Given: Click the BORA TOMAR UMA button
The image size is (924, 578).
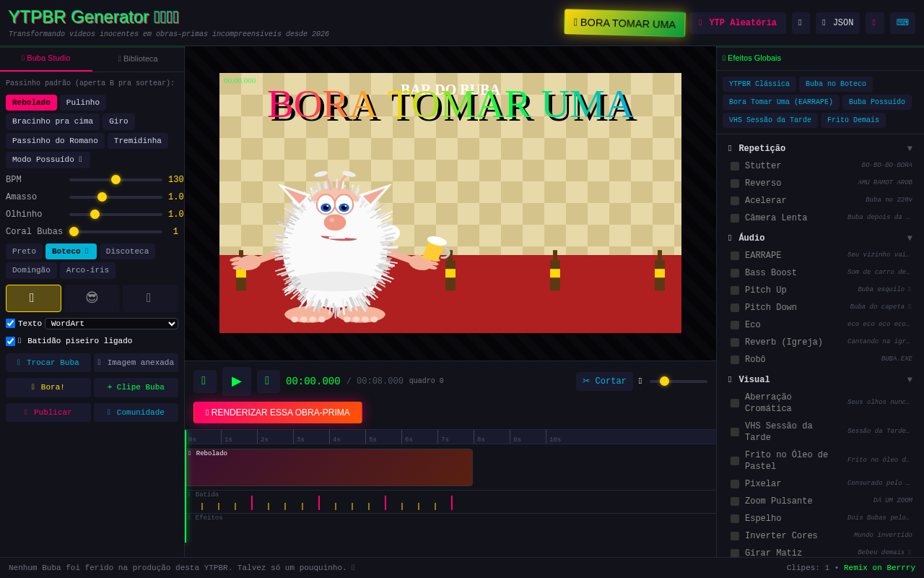Looking at the screenshot, I should [x=625, y=23].
